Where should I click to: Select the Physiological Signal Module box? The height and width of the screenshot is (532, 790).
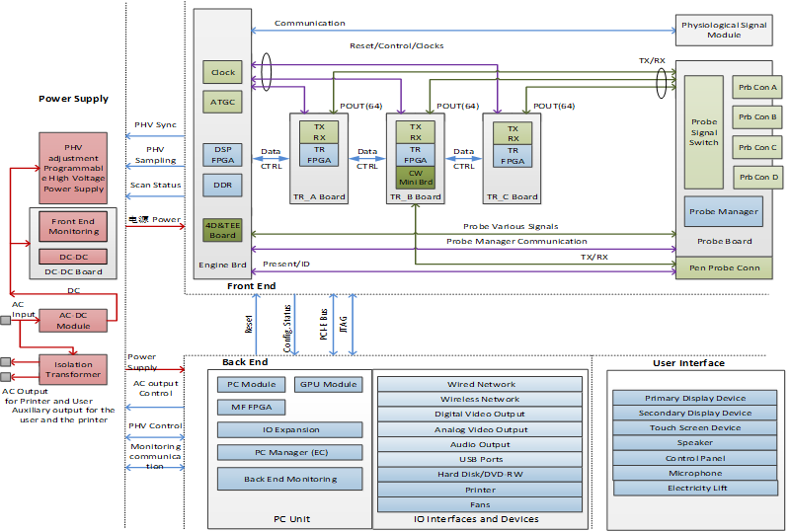pos(724,30)
